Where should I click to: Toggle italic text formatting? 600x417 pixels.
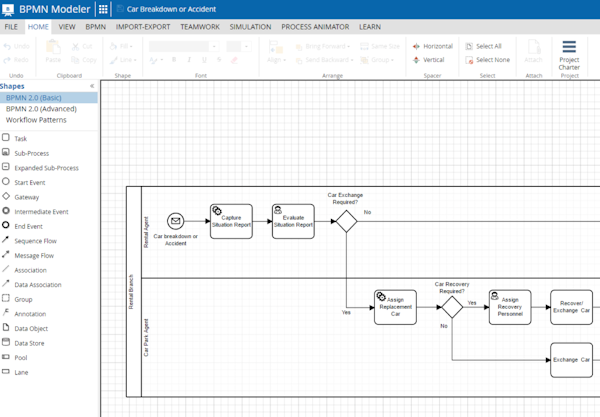pos(189,60)
